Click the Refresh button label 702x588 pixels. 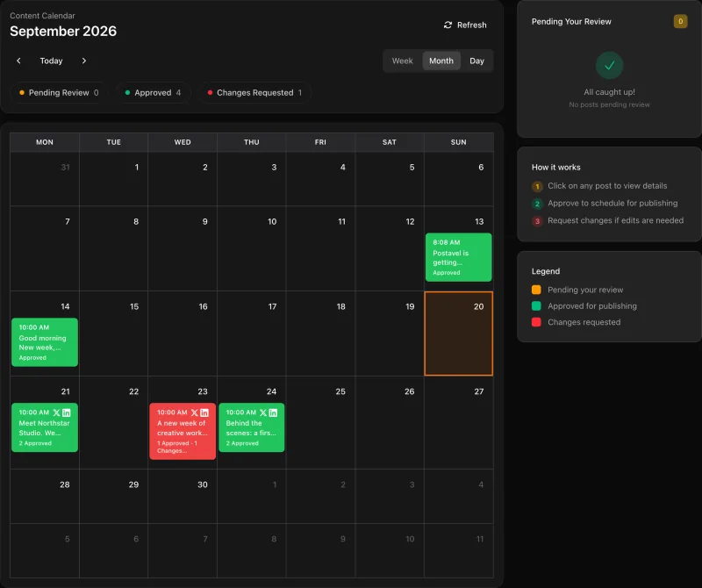pos(471,25)
